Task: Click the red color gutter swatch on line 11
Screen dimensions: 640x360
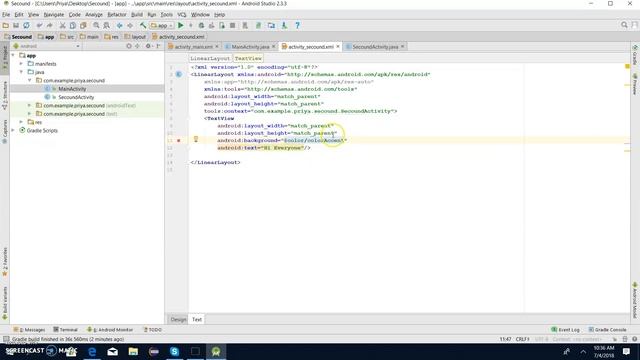Action: point(178,140)
